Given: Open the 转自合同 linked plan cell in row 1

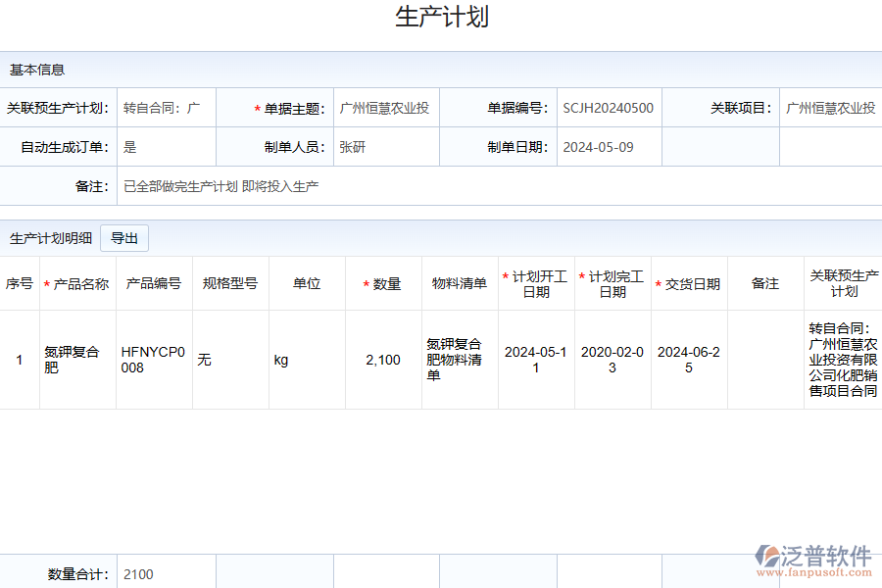Looking at the screenshot, I should (x=843, y=360).
